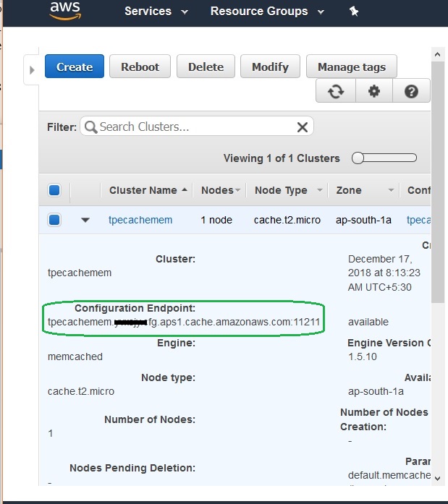The image size is (448, 504).
Task: Open the tpecachemem cluster link
Action: (140, 220)
